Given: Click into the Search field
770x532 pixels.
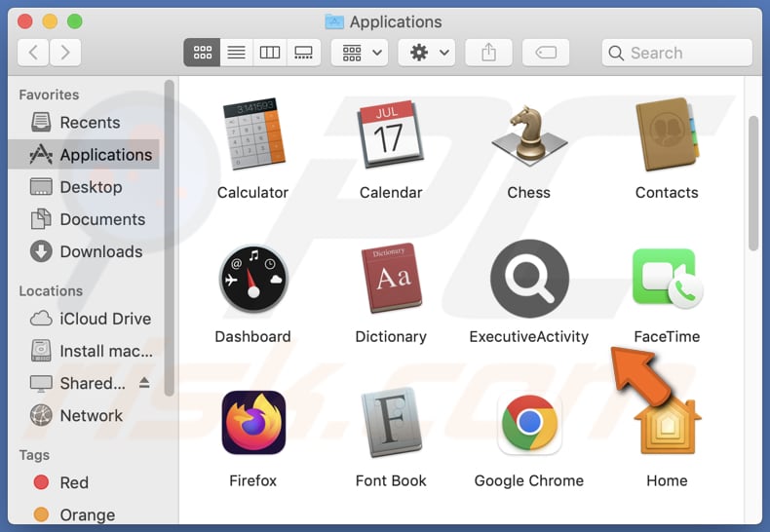Looking at the screenshot, I should [676, 53].
